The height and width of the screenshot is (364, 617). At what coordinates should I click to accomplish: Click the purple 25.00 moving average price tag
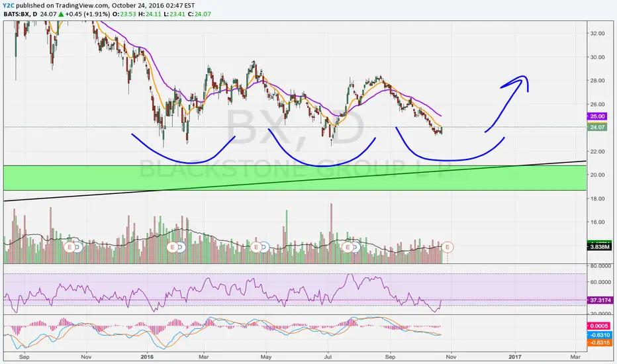(x=597, y=116)
